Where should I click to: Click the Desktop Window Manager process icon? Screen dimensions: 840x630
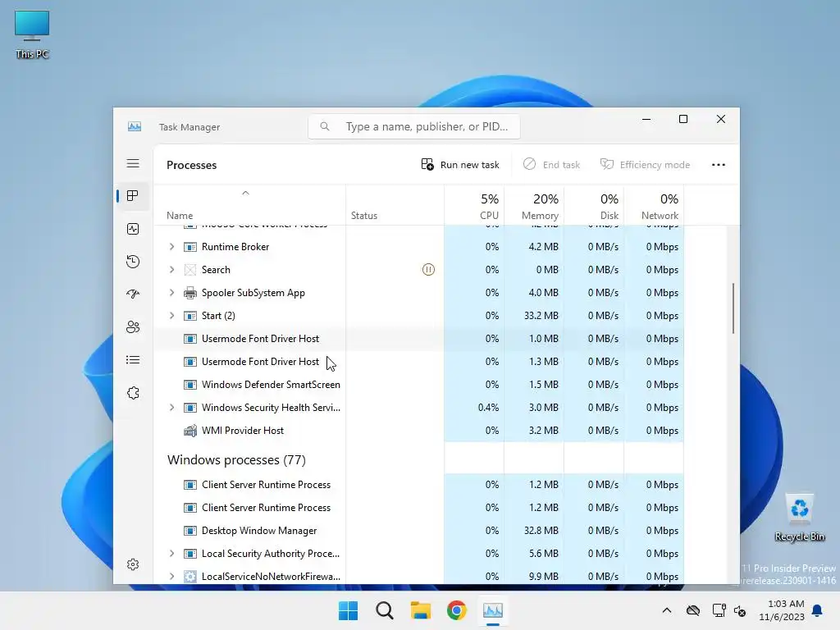[x=190, y=531]
